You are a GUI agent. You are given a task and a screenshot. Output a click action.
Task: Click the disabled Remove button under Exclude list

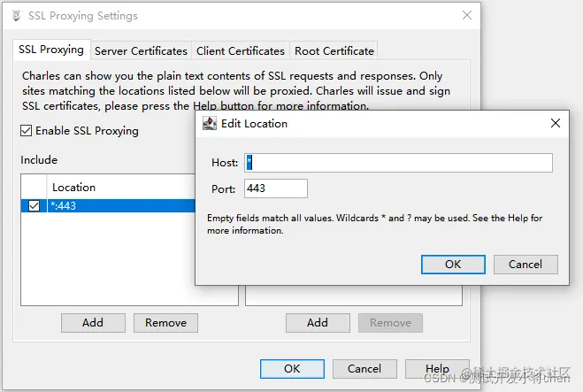(390, 323)
